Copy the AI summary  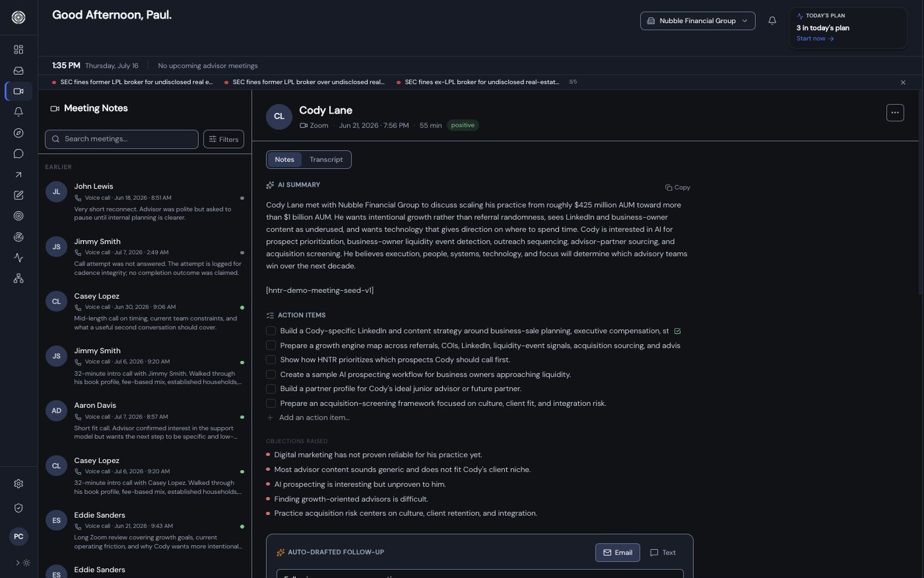[x=678, y=188]
